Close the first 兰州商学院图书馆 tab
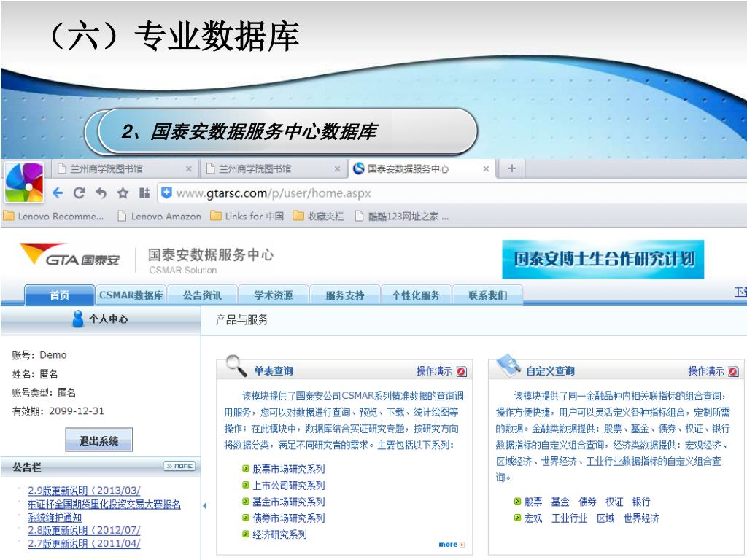The image size is (747, 560). [189, 169]
